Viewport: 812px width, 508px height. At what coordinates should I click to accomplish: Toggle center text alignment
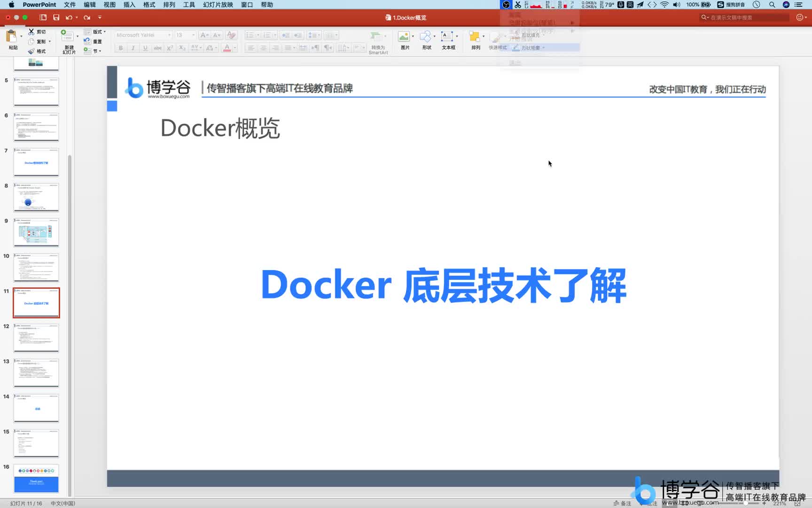(x=263, y=48)
